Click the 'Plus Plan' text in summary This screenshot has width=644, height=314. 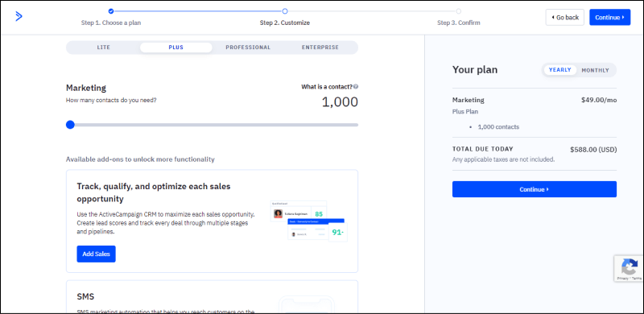point(465,111)
